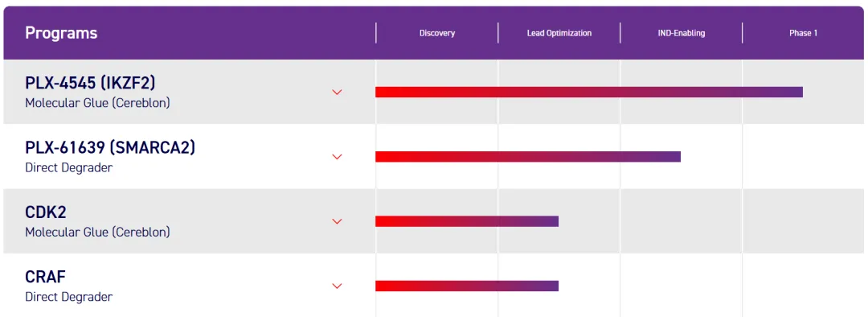Select the Lead Optimization column header

click(x=559, y=33)
